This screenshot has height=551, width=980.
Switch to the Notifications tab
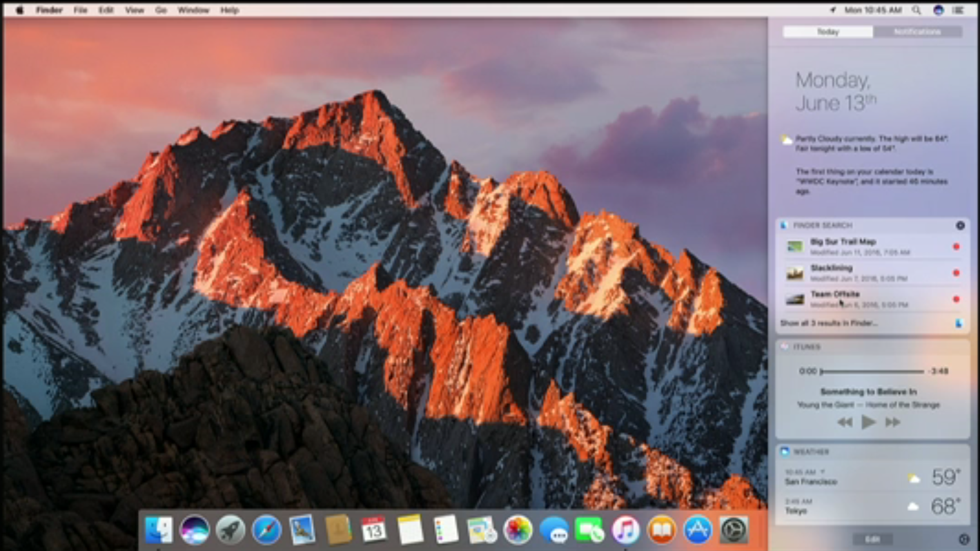(917, 32)
